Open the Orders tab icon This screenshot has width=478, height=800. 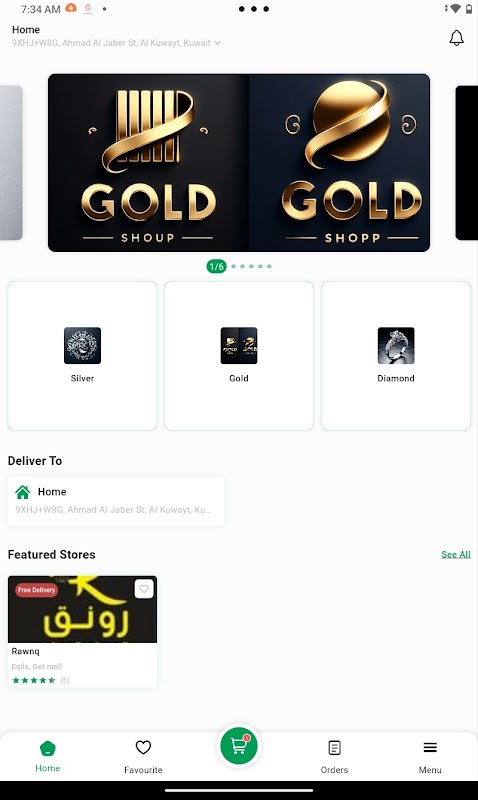(x=334, y=748)
